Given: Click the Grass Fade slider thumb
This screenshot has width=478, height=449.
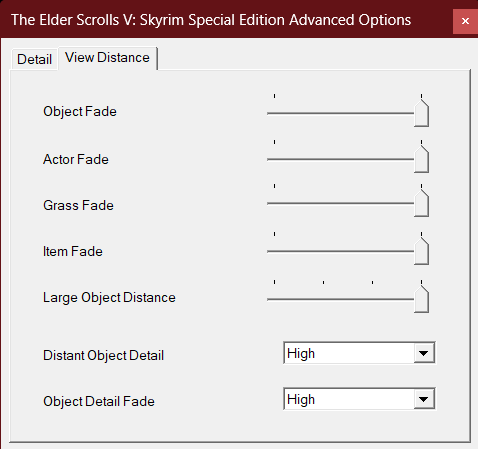Looking at the screenshot, I should [421, 203].
